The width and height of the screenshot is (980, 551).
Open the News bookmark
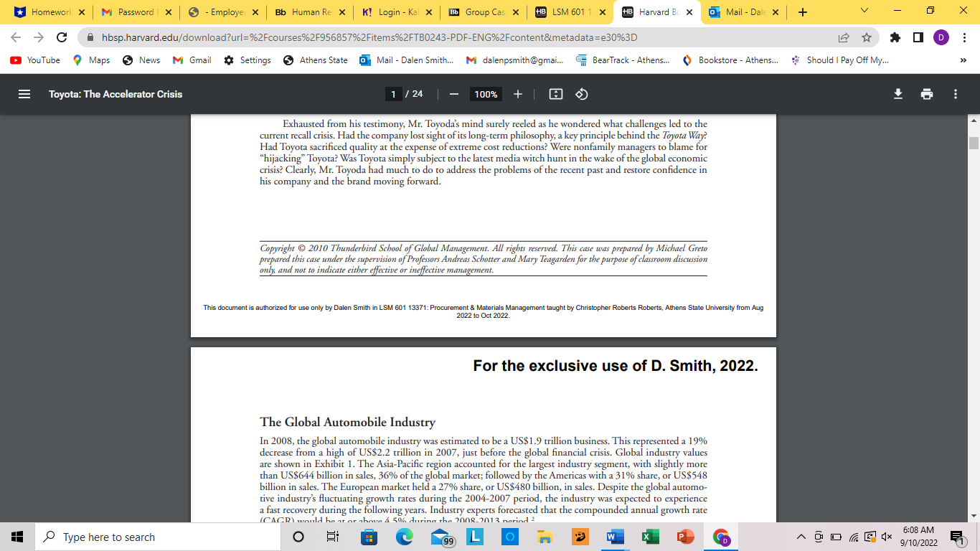(x=141, y=60)
